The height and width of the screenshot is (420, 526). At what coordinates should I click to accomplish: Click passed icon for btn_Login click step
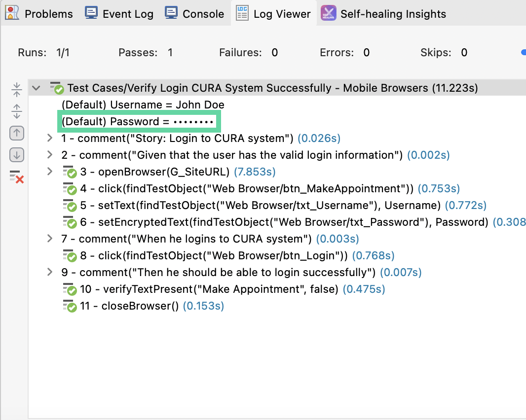click(70, 256)
